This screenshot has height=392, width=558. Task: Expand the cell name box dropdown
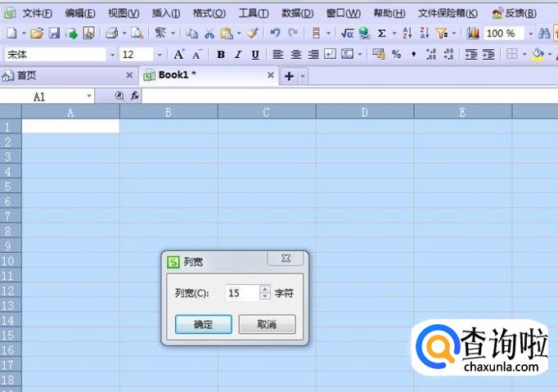coord(89,96)
